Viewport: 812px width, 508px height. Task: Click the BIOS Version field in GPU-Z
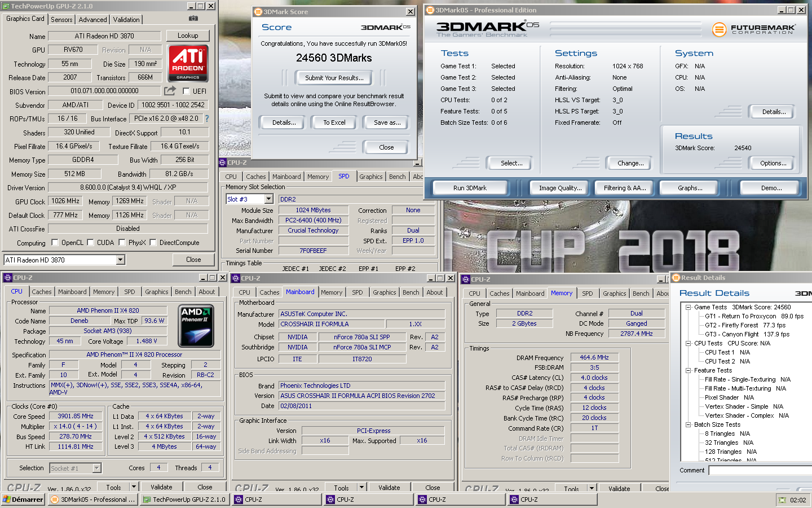[x=104, y=91]
